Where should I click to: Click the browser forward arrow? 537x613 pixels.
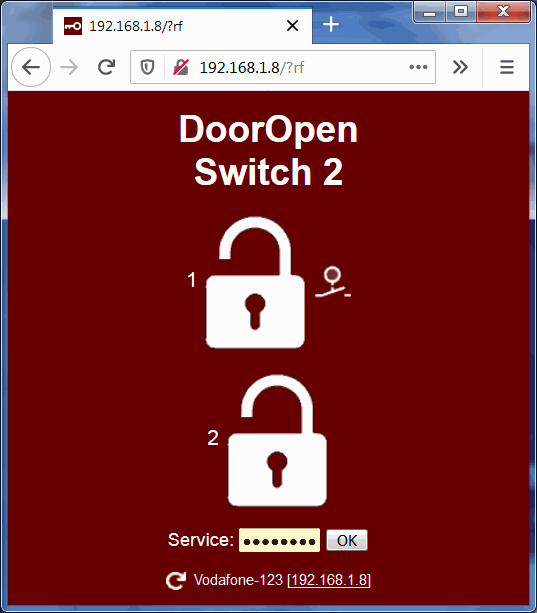click(x=69, y=67)
